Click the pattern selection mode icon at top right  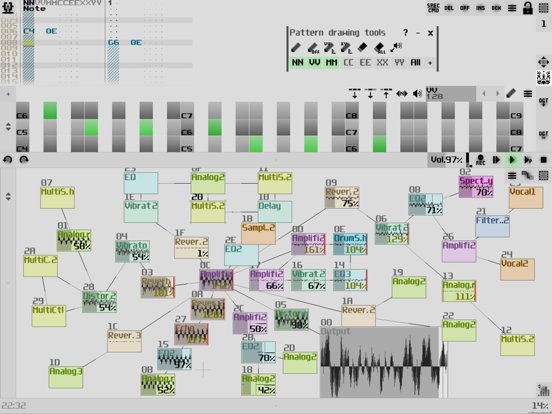click(544, 8)
